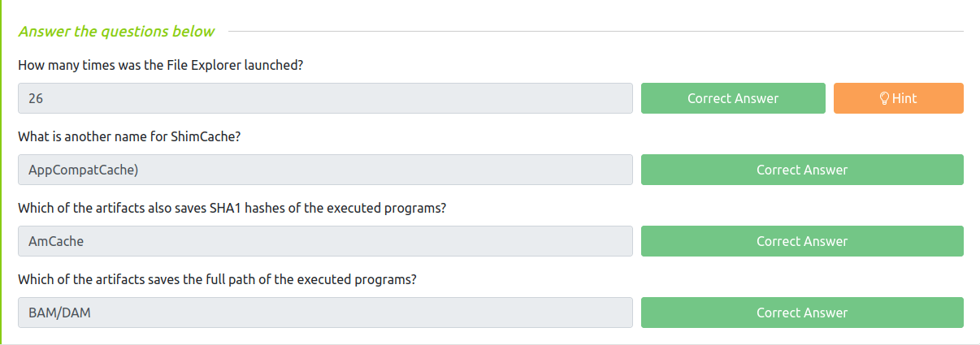The width and height of the screenshot is (980, 345).
Task: Click the 'Answer the questions below' heading
Action: [x=116, y=32]
